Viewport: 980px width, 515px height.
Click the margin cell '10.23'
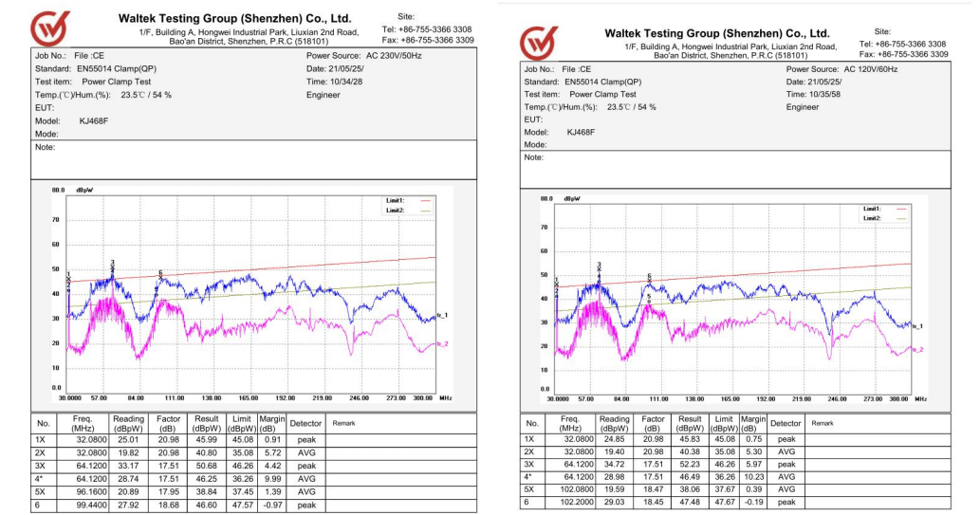(753, 477)
